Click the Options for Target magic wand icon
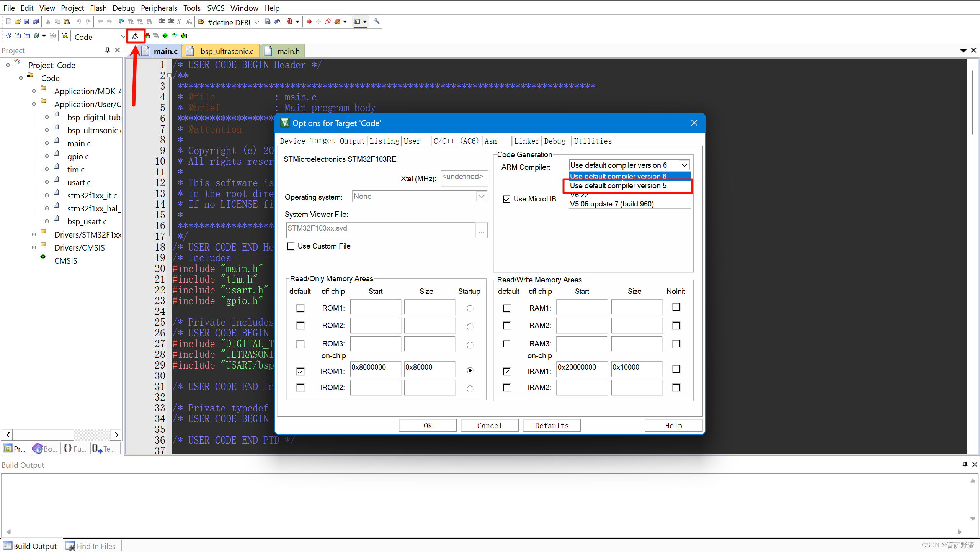The width and height of the screenshot is (980, 552). pos(135,36)
